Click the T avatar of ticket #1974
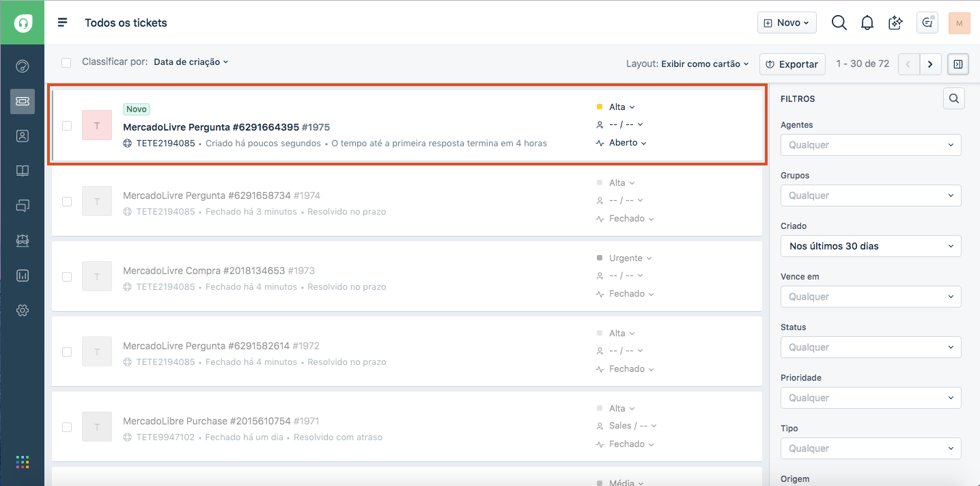 [x=97, y=201]
